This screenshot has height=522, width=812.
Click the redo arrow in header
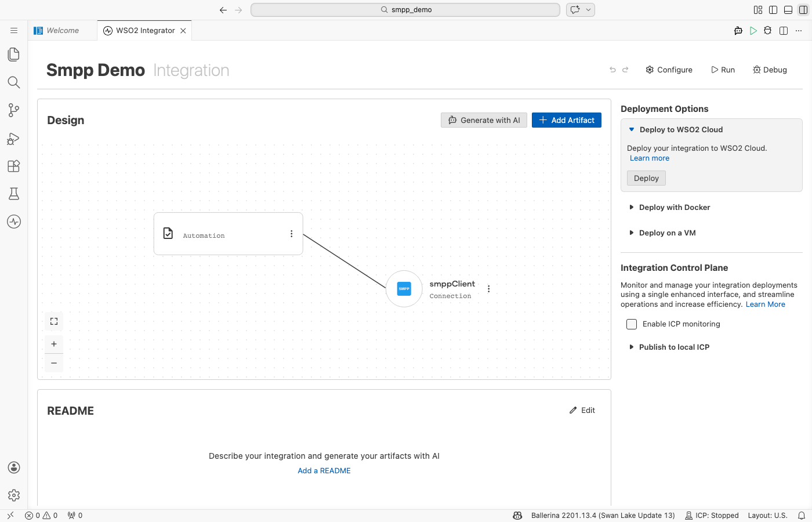tap(625, 70)
